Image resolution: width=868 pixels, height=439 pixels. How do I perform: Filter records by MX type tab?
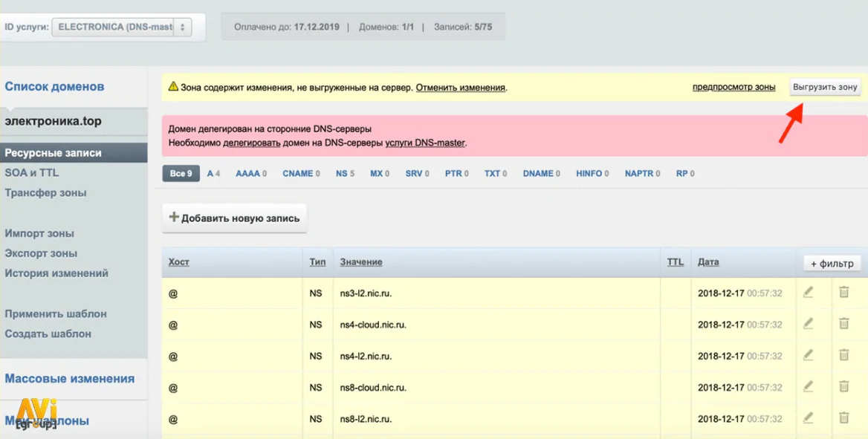[380, 173]
